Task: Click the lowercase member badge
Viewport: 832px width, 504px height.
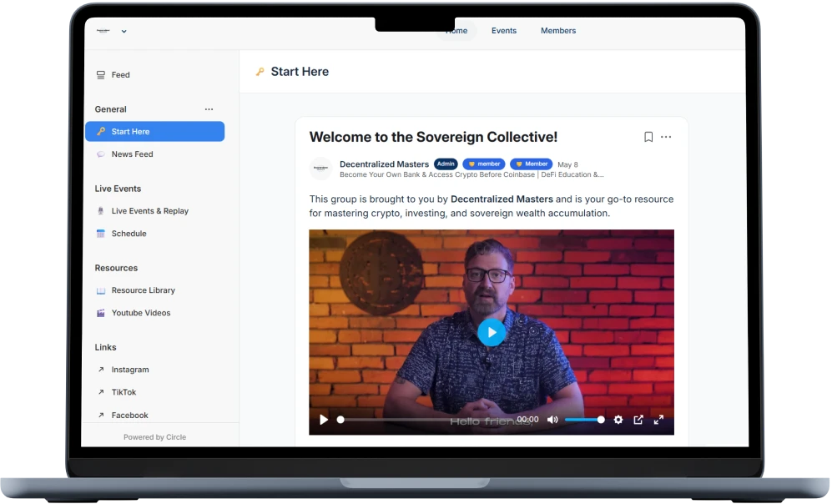Action: point(485,164)
